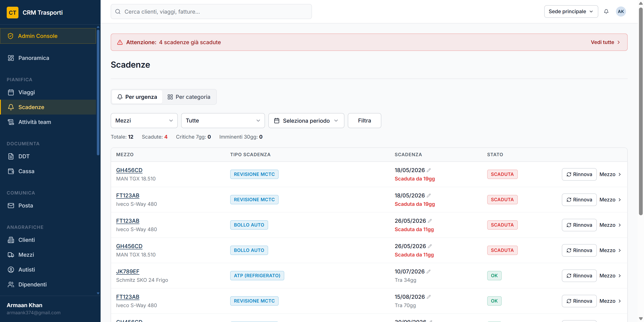
Task: Click Rinnova for GH456CD Bollo Auto
Action: [x=579, y=250]
